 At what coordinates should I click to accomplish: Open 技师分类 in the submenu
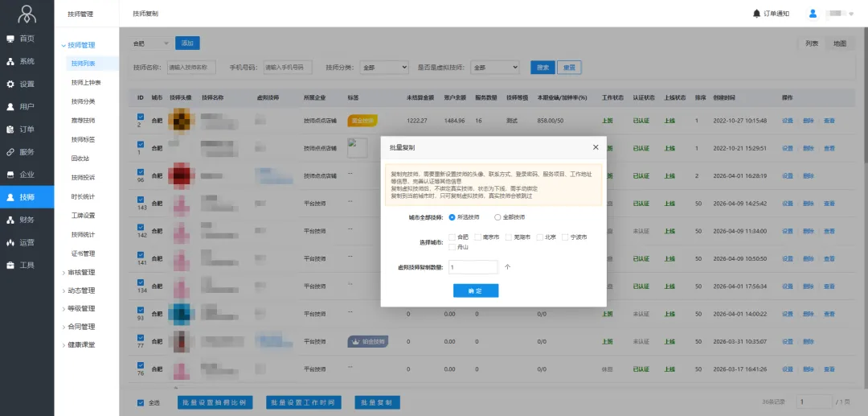coord(83,101)
